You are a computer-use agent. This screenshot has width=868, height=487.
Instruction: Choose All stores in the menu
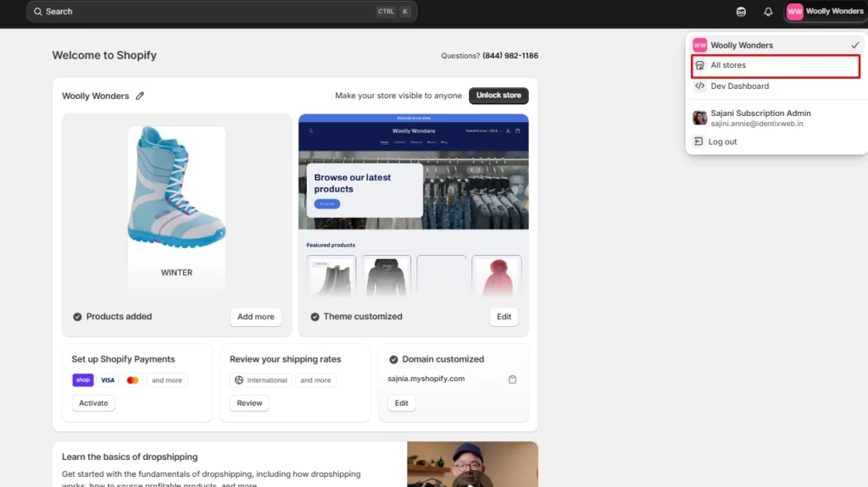point(776,66)
